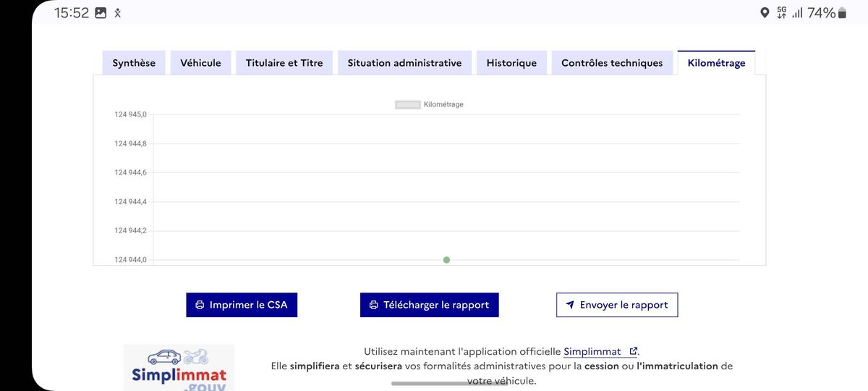Select the Titulaire et Titre tab
The image size is (868, 391).
tap(284, 63)
